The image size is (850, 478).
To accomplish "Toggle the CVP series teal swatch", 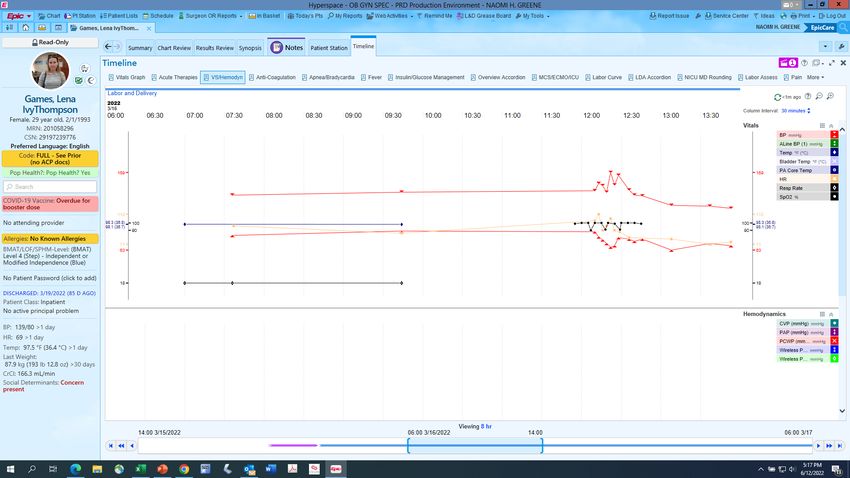I will point(834,323).
